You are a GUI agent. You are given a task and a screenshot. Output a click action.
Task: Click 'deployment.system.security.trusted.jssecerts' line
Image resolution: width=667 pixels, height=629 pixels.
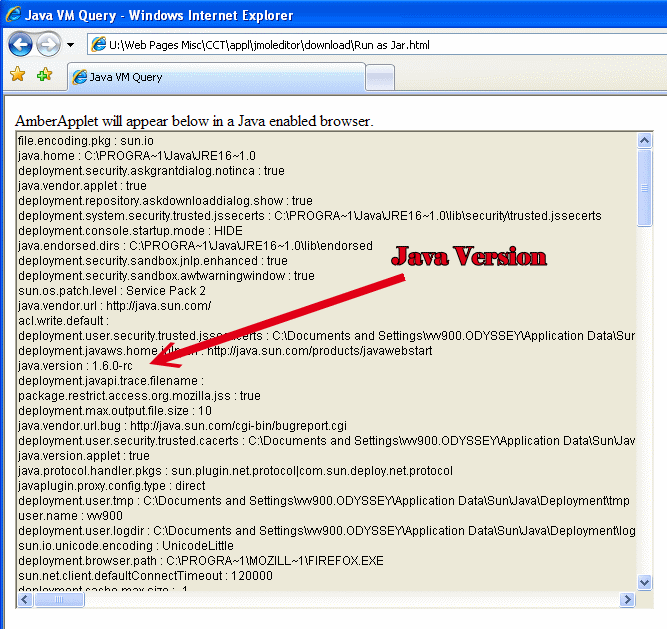(x=310, y=216)
